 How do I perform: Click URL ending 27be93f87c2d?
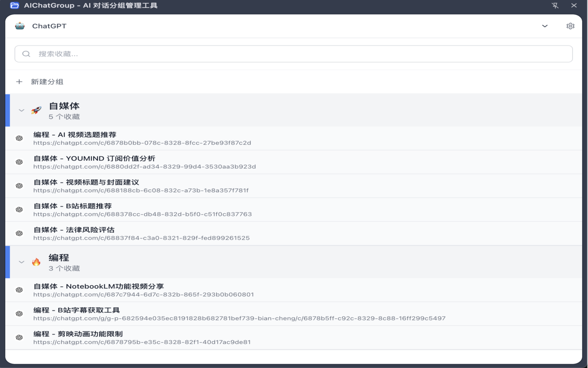pos(142,143)
